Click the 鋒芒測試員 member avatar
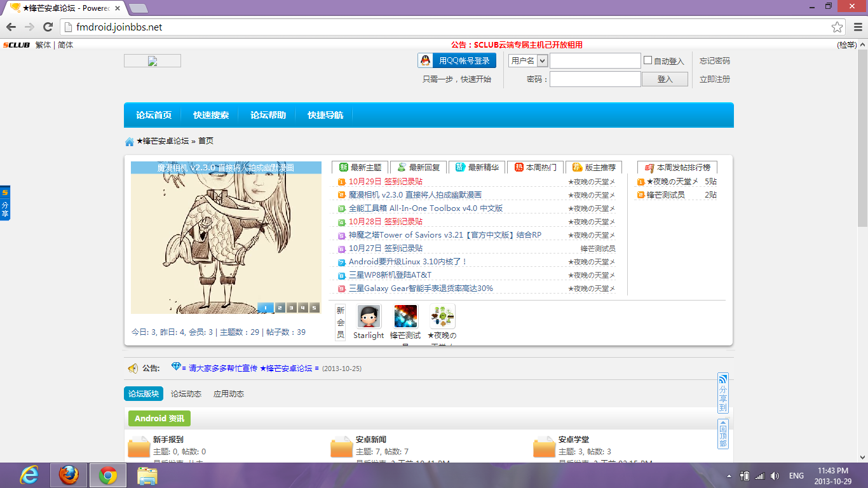Image resolution: width=868 pixels, height=488 pixels. point(405,316)
